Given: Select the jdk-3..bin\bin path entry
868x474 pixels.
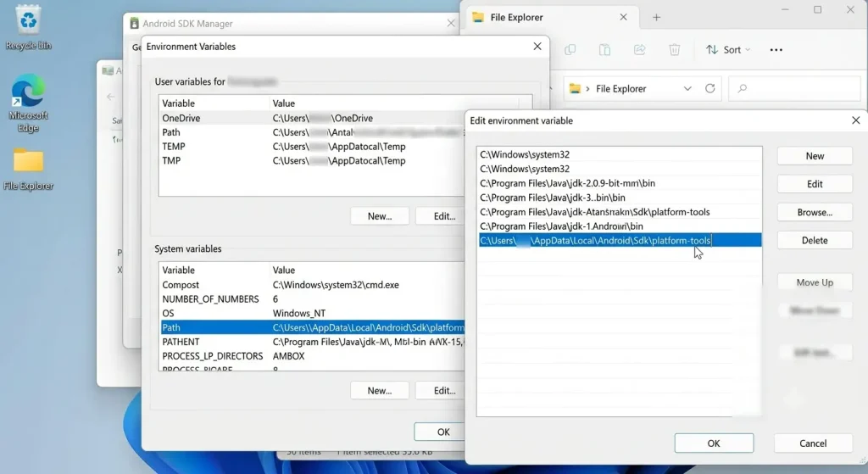Looking at the screenshot, I should click(x=620, y=198).
